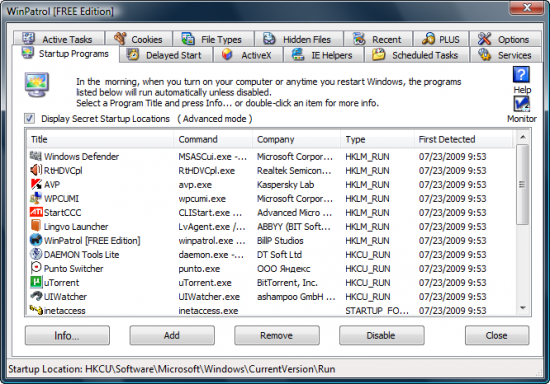Click the WinPatrol dog icon in list

click(35, 240)
